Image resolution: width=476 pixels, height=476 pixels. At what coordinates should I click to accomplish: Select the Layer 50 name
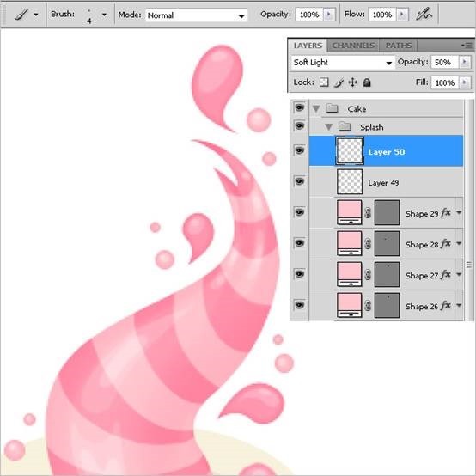coord(386,152)
